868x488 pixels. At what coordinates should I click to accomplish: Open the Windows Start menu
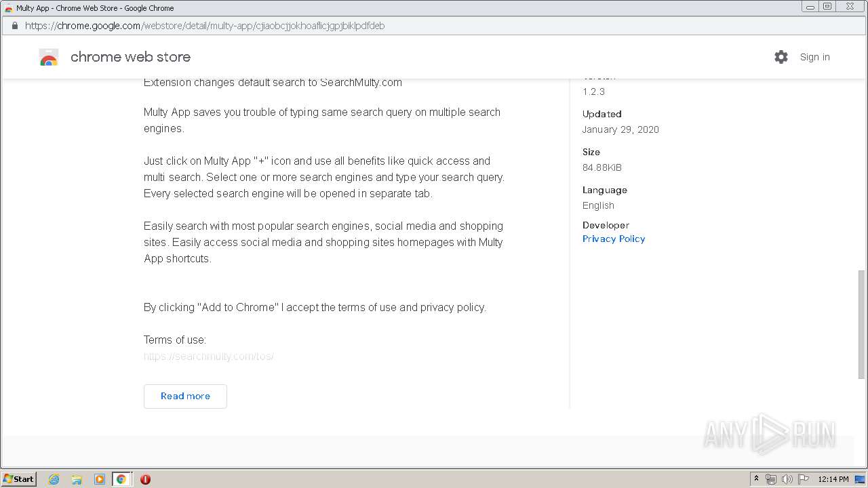click(x=19, y=479)
